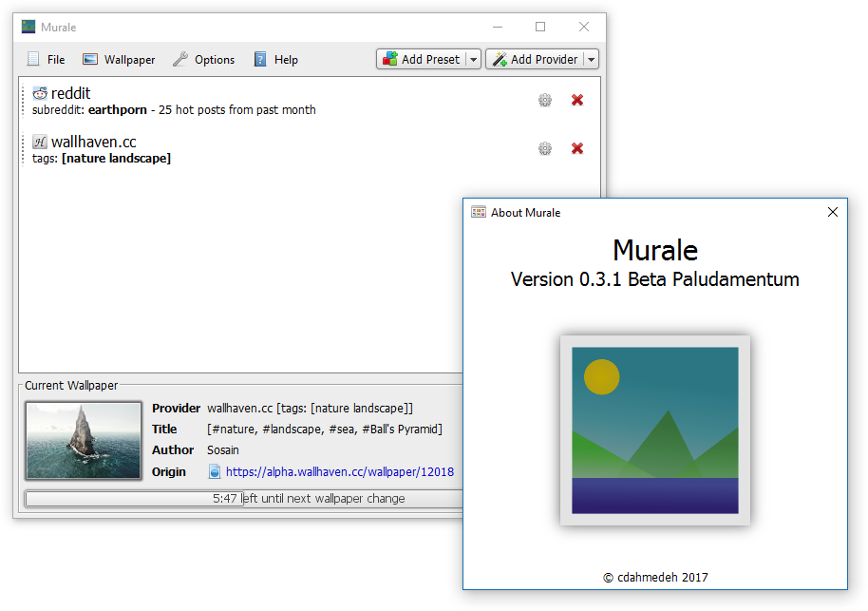
Task: Click the Wallpaper menu picture icon
Action: [90, 59]
